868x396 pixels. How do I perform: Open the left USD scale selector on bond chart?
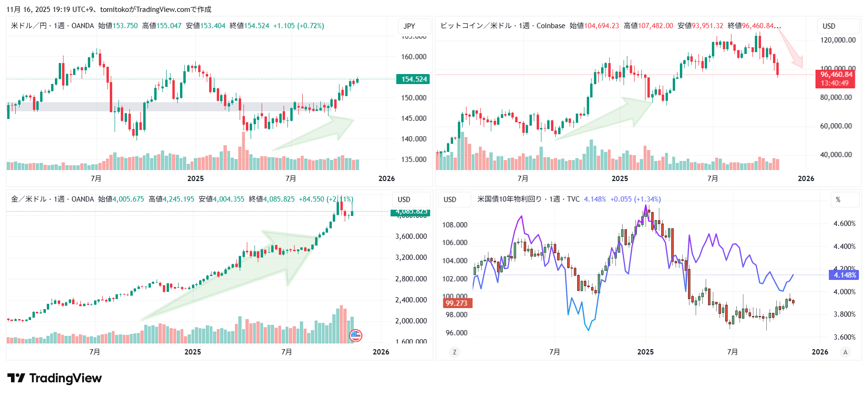(450, 200)
